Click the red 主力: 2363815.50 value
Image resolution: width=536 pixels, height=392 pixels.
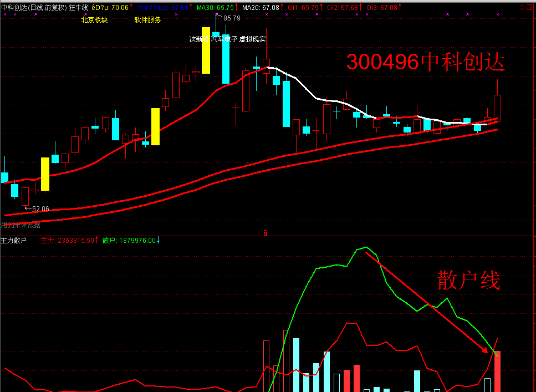tap(68, 241)
